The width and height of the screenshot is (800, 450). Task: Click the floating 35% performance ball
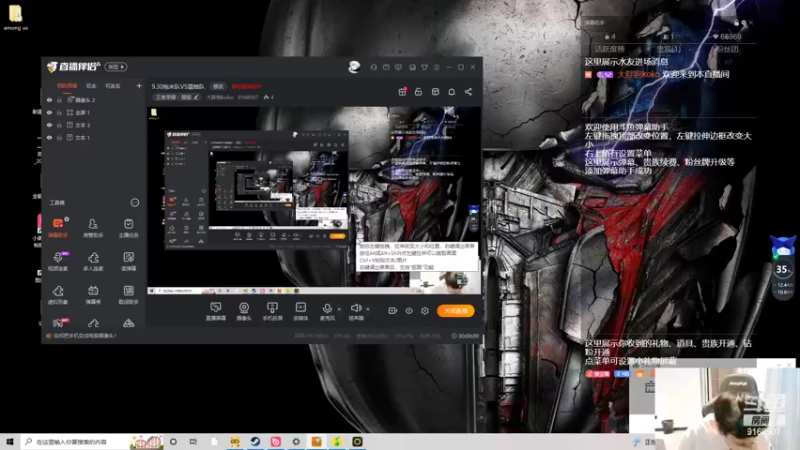(783, 269)
